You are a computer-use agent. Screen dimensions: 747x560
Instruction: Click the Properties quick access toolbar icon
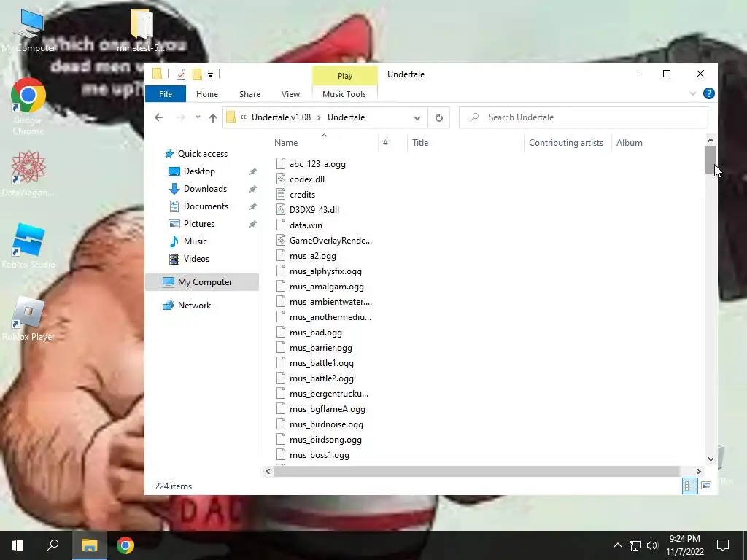click(x=181, y=74)
